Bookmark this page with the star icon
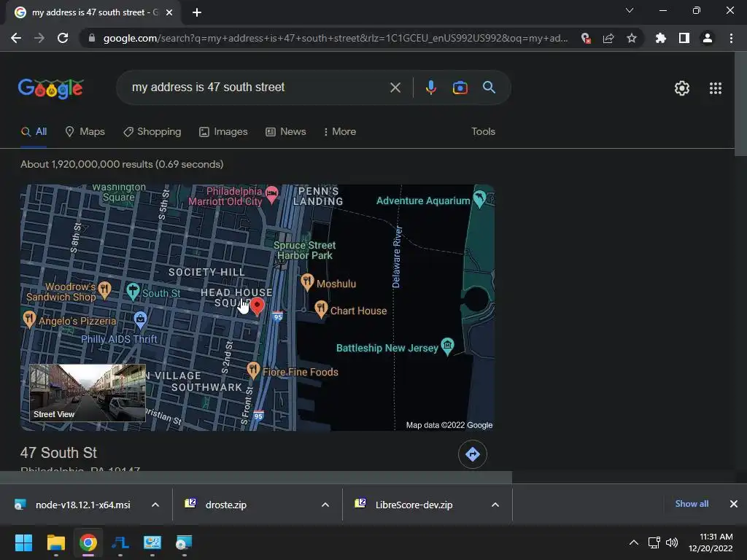Viewport: 747px width, 560px height. pos(631,38)
